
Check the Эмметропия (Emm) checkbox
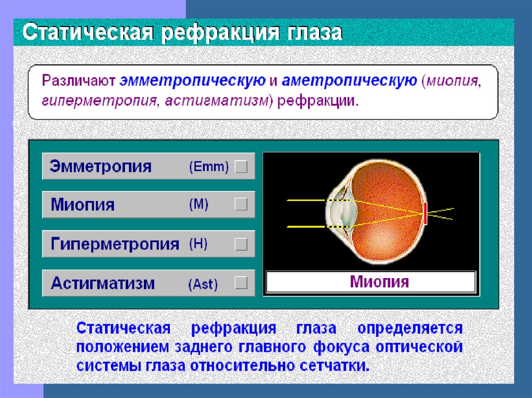[x=241, y=167]
